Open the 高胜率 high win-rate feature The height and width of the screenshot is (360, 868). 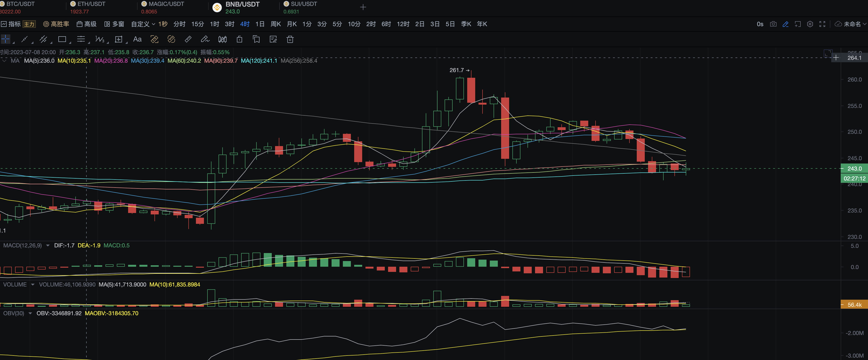[x=56, y=24]
